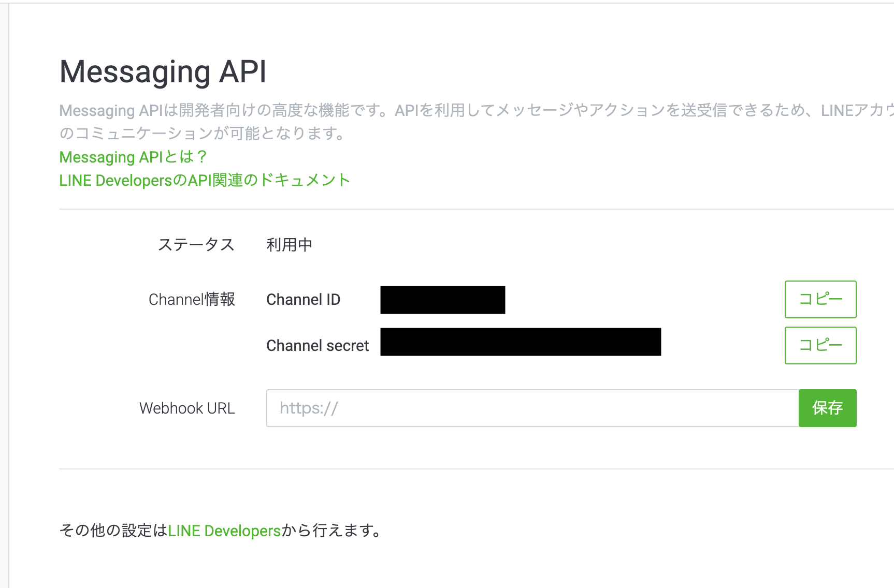The width and height of the screenshot is (894, 588).
Task: Click the Webhook URL label
Action: pos(186,408)
